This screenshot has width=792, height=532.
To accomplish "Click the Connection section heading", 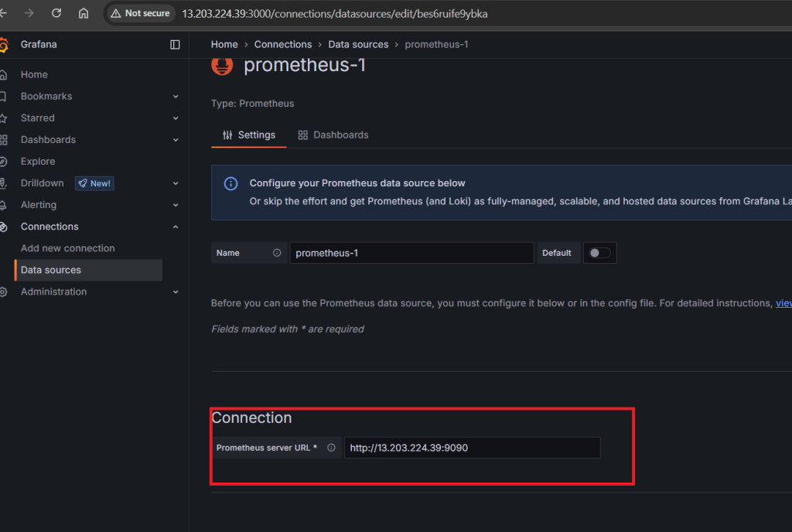I will click(x=251, y=418).
